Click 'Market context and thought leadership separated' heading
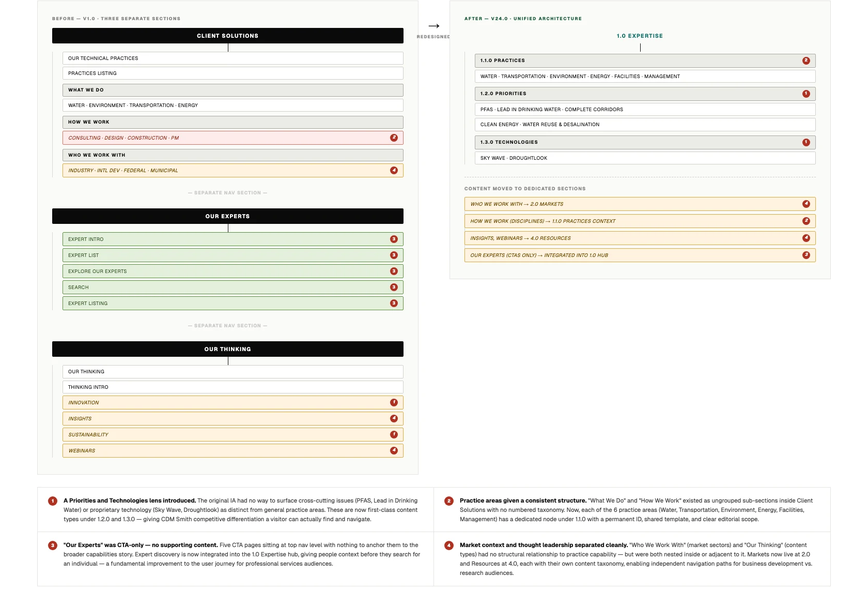Viewport: 868px width, 591px height. coord(544,545)
